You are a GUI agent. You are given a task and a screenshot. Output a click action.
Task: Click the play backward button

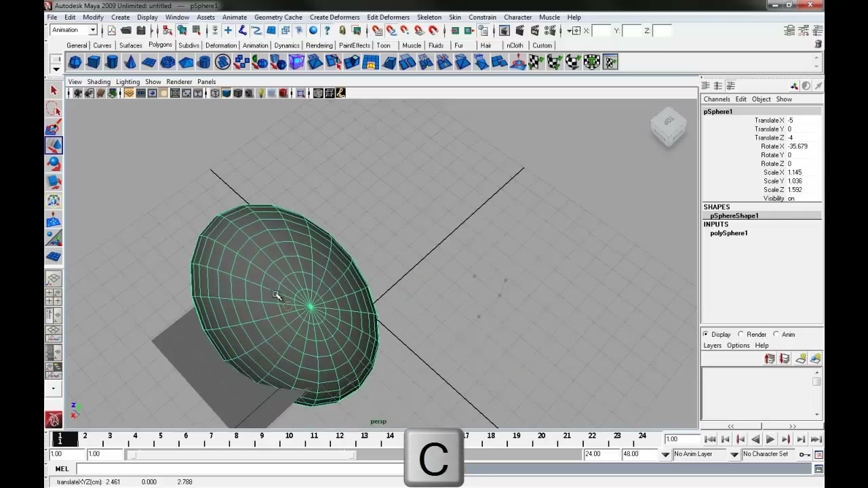[755, 439]
